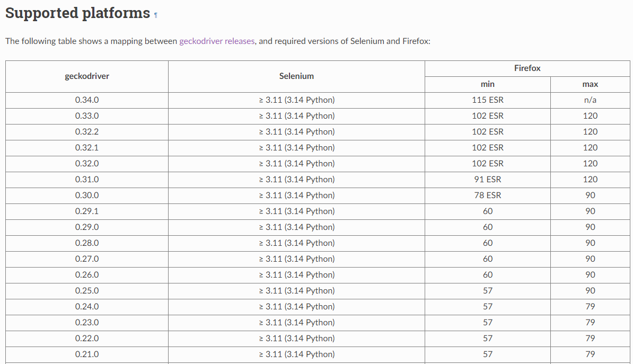
Task: Click the introductory sentence about the mapping table
Action: [x=218, y=41]
